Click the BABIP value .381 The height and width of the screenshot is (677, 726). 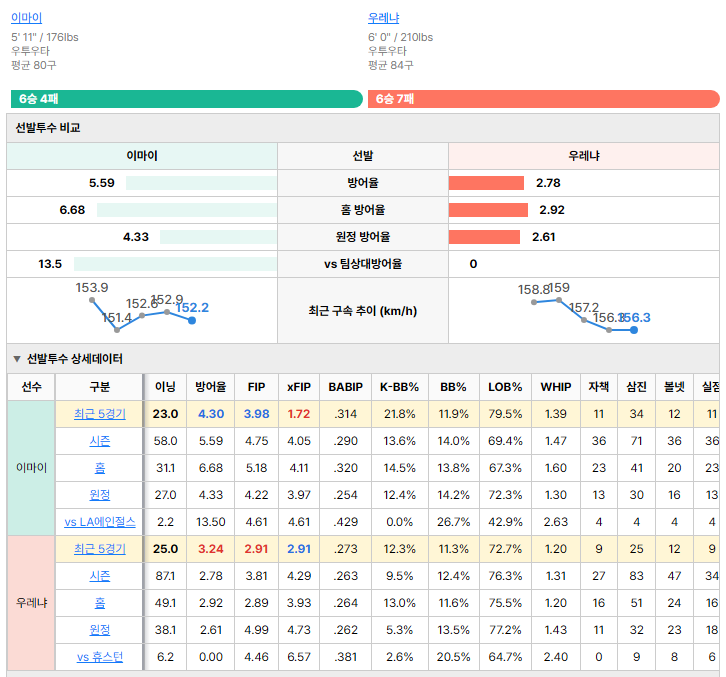tap(345, 657)
